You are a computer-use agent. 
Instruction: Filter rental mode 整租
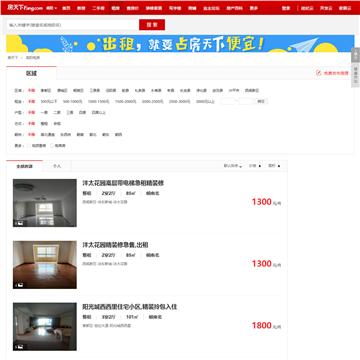44,124
